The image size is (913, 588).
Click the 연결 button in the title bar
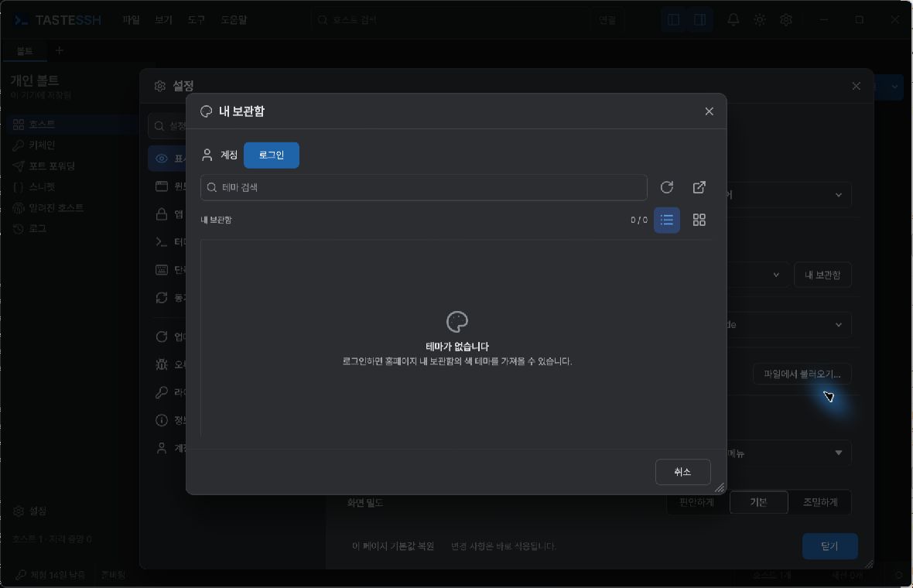click(607, 20)
